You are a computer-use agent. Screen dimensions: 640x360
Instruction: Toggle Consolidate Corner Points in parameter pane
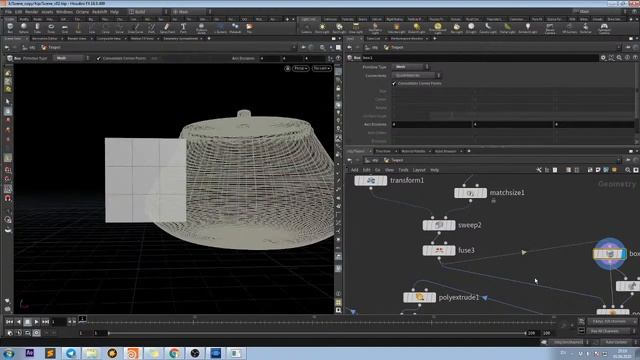(x=394, y=83)
